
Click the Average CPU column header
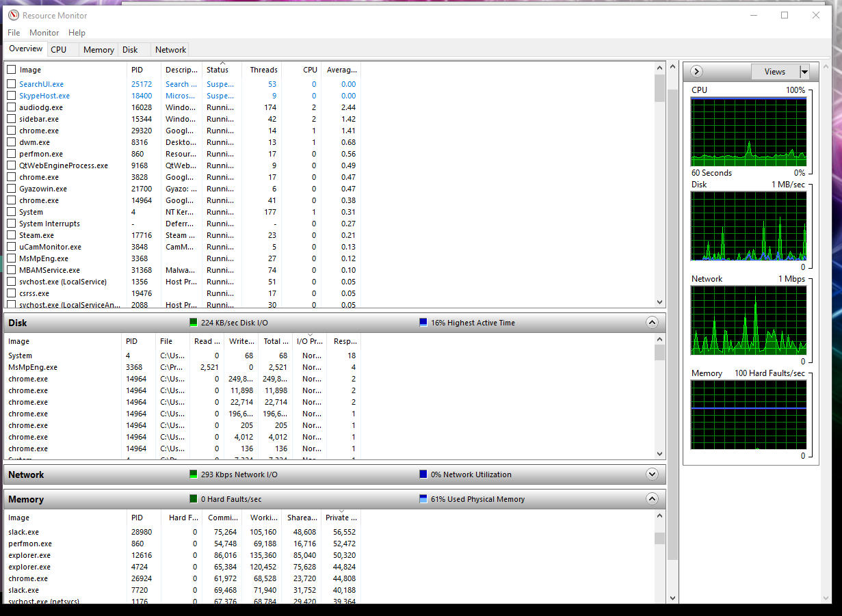[341, 70]
